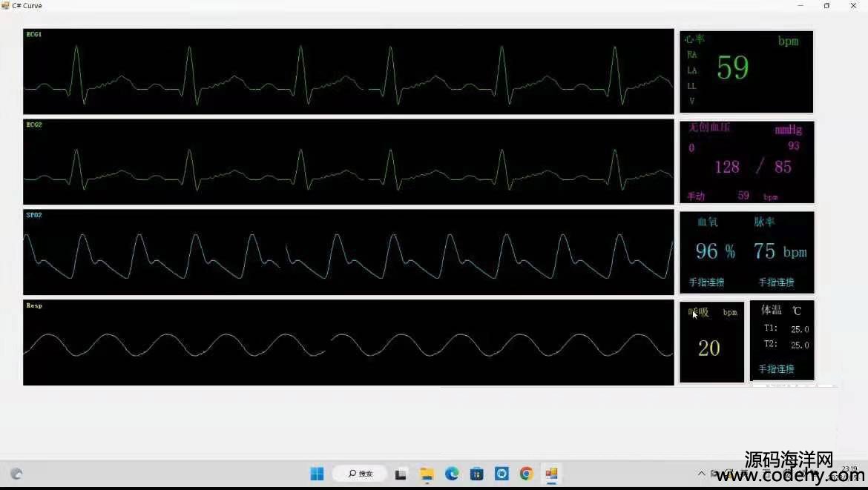Click the 血氧 blood oxygen label
This screenshot has height=490, width=868.
pyautogui.click(x=708, y=222)
